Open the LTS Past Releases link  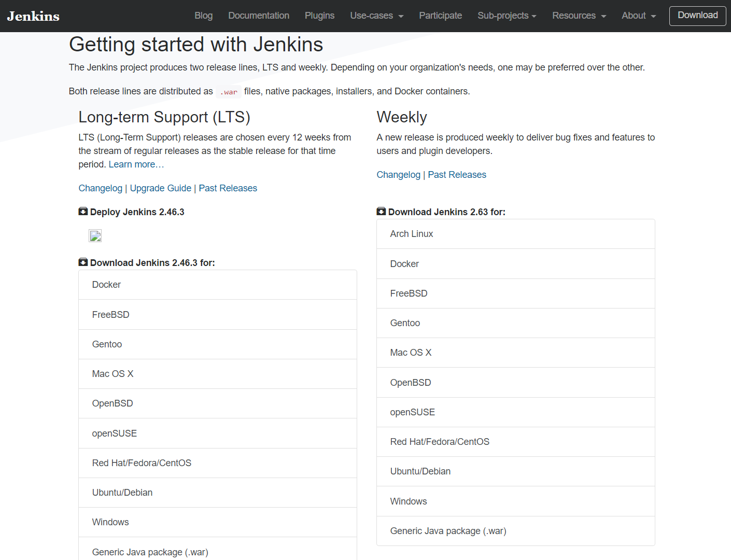(228, 188)
